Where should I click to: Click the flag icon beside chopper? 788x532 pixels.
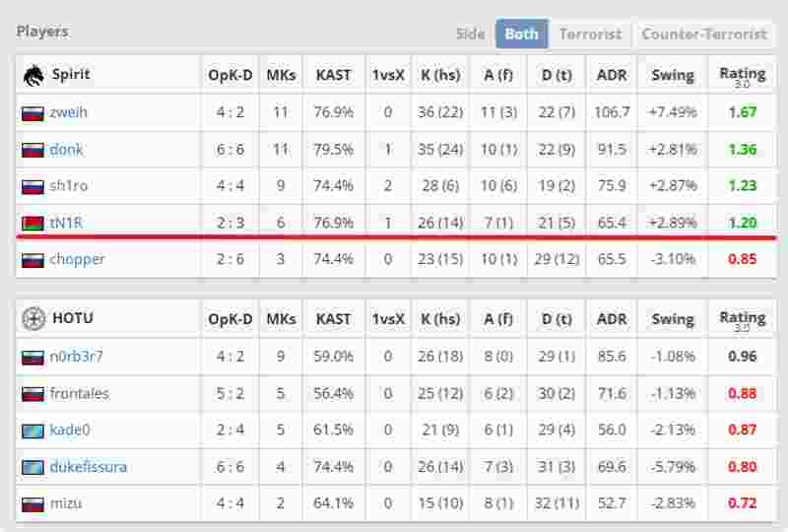[33, 260]
